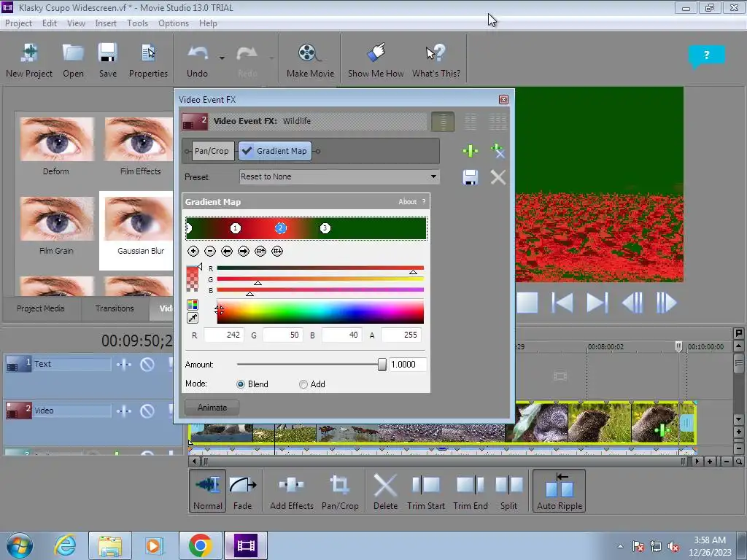The width and height of the screenshot is (747, 560).
Task: Select the Add mode radio button
Action: (303, 384)
